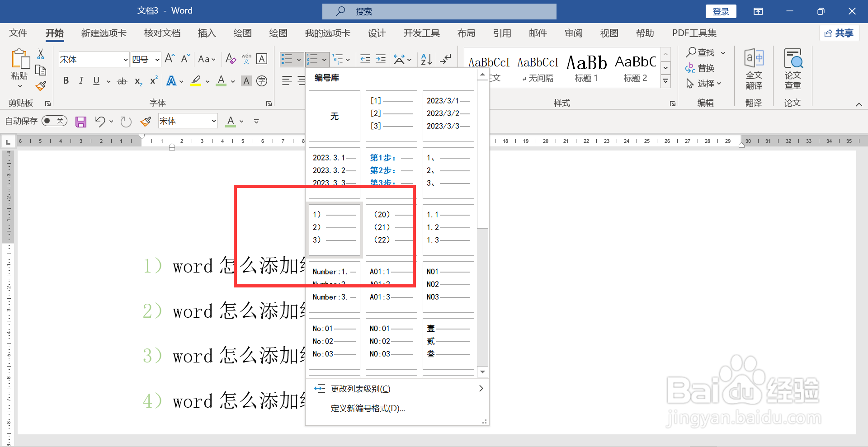This screenshot has width=868, height=447.
Task: Toggle italic formatting
Action: point(81,81)
